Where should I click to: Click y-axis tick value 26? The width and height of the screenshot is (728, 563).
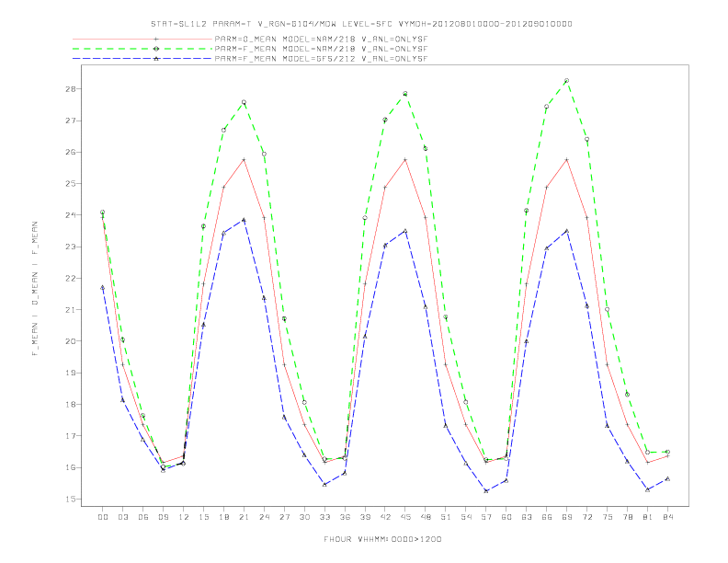pos(71,153)
